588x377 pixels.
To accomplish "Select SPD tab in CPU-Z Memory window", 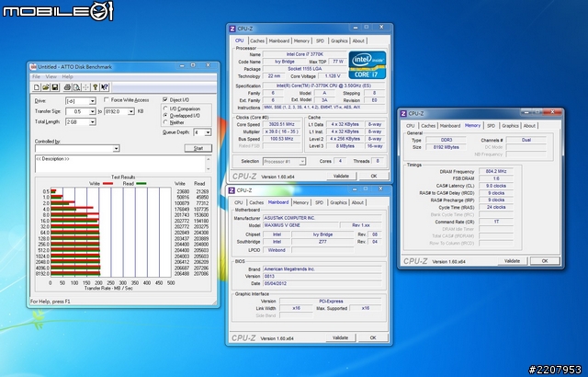I will (491, 126).
